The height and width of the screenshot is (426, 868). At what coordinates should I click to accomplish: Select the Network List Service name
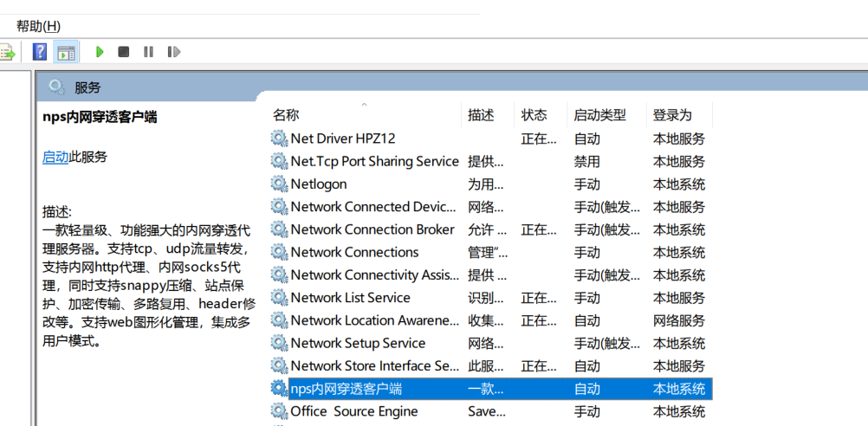351,298
